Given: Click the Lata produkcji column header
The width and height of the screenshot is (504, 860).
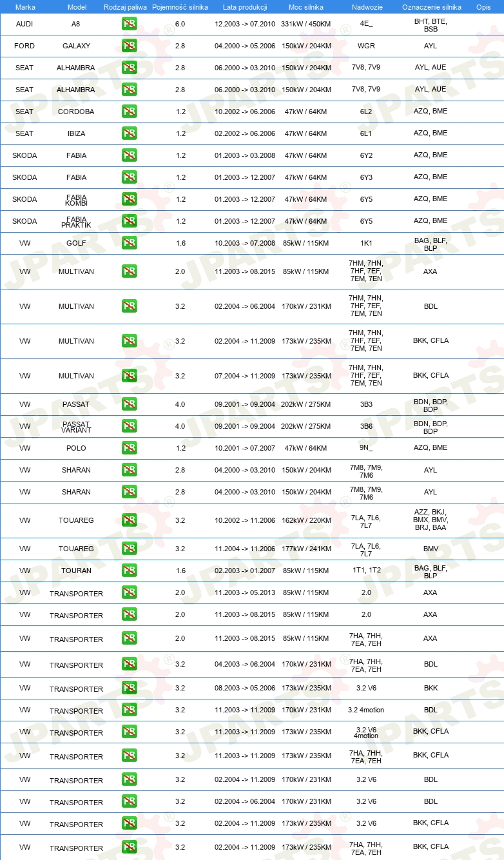Looking at the screenshot, I should 245,6.
